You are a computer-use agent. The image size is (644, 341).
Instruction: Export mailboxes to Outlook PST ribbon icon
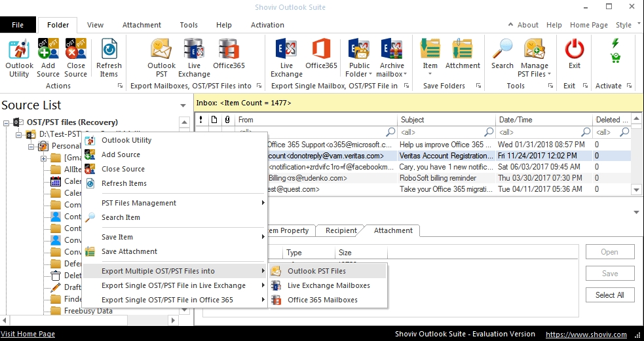pyautogui.click(x=161, y=58)
